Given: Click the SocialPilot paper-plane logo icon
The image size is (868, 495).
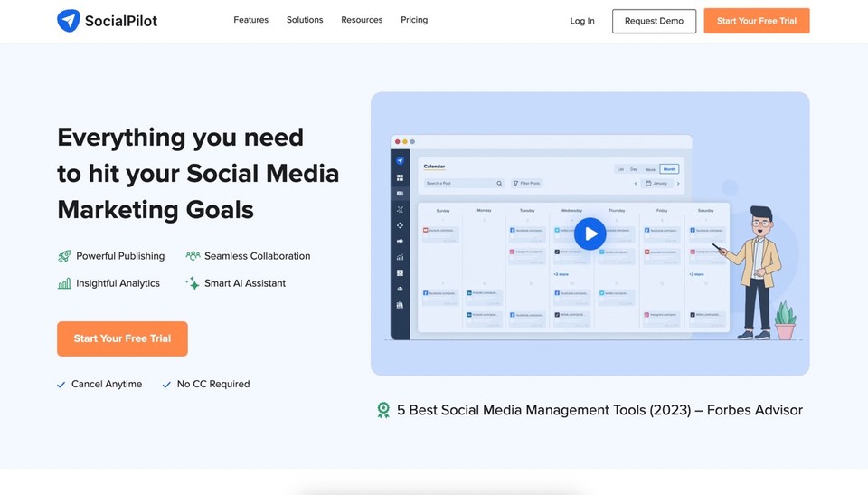Looking at the screenshot, I should click(69, 21).
